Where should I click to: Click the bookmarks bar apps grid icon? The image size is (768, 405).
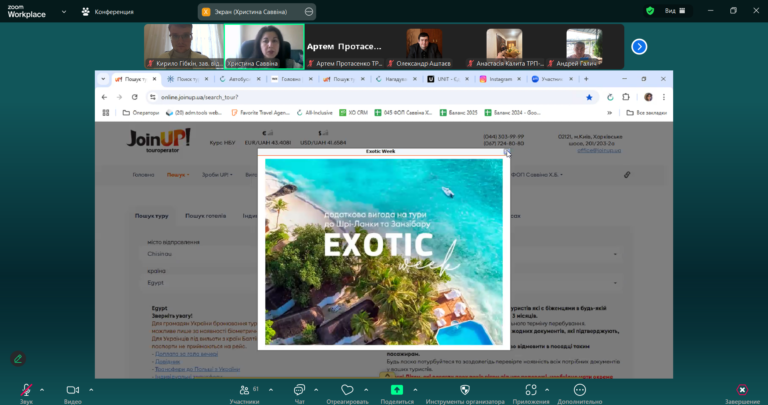pos(106,113)
